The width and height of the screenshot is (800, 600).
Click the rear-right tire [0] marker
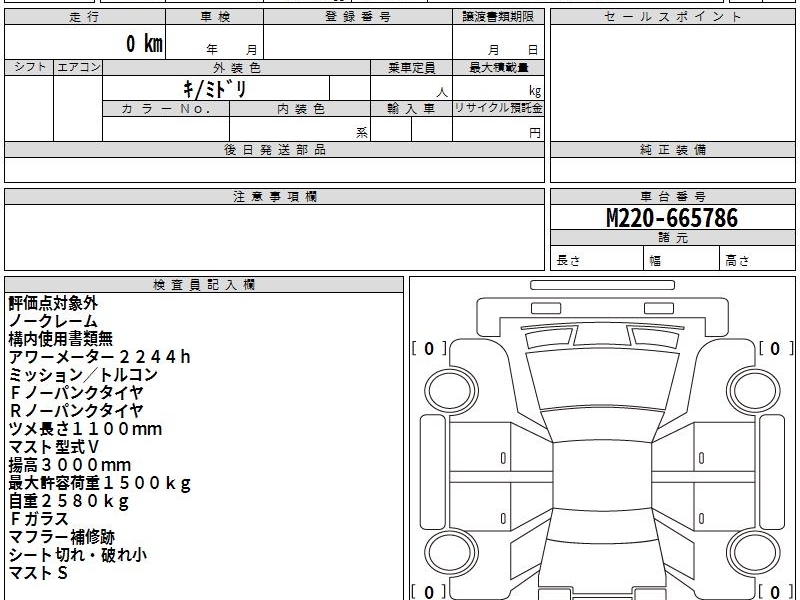(776, 592)
